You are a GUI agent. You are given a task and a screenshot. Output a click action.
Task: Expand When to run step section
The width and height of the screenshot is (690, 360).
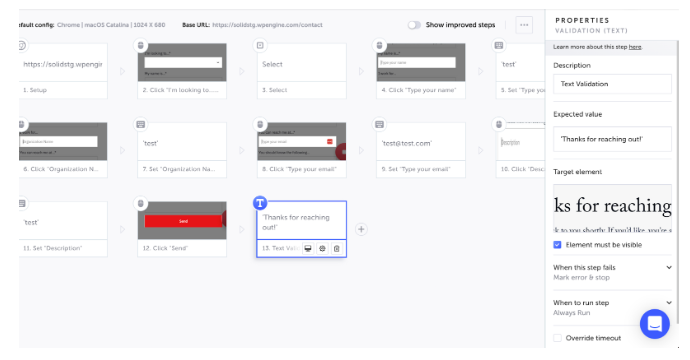tap(612, 308)
